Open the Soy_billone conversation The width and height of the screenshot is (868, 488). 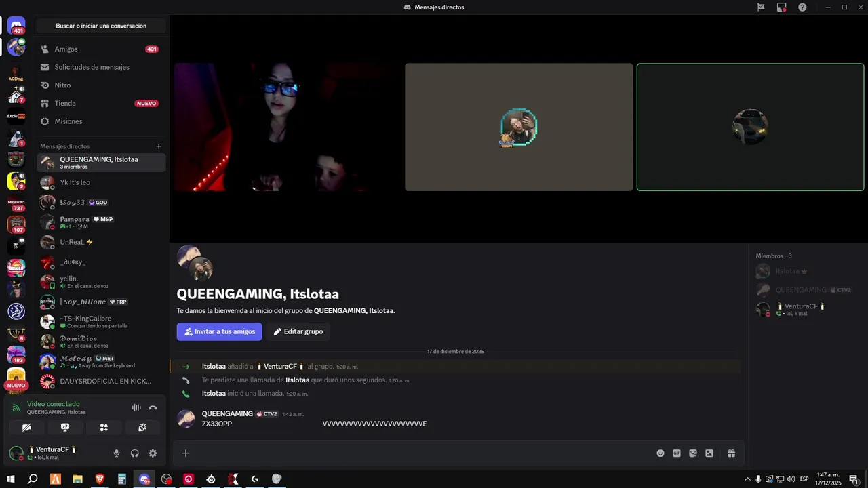point(101,302)
